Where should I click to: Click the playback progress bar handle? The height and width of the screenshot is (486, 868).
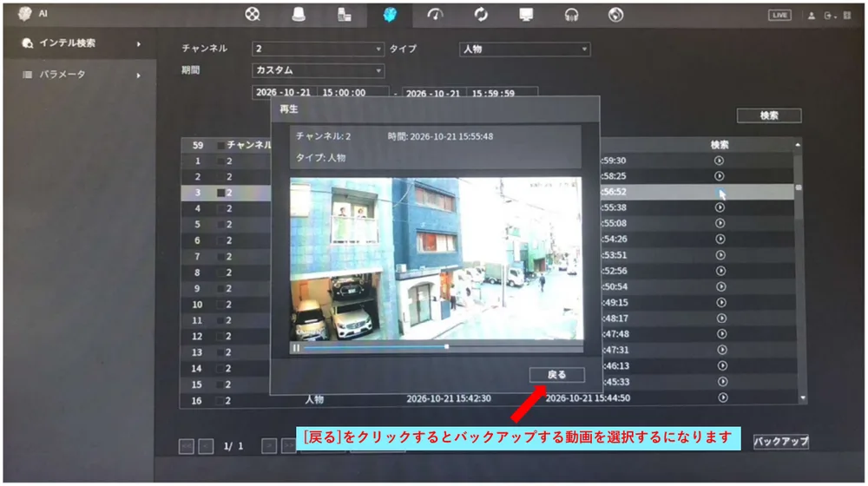(446, 347)
